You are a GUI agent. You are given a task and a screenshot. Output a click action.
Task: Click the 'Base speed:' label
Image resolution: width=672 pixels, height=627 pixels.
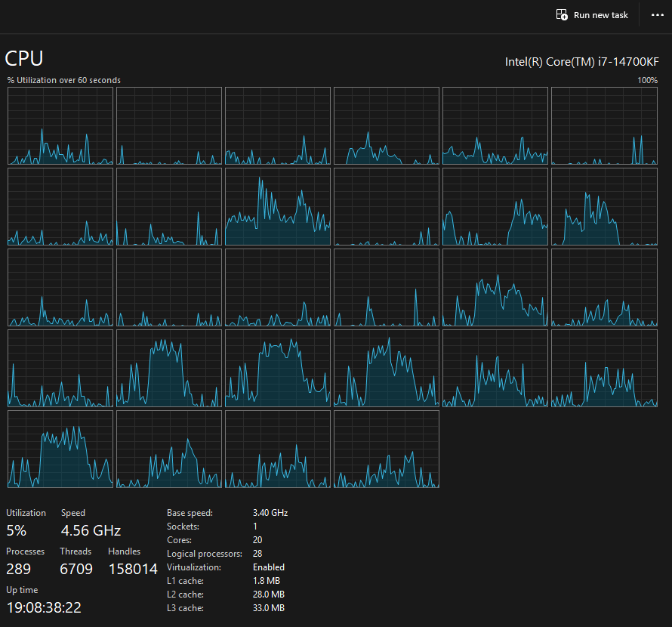pos(190,513)
